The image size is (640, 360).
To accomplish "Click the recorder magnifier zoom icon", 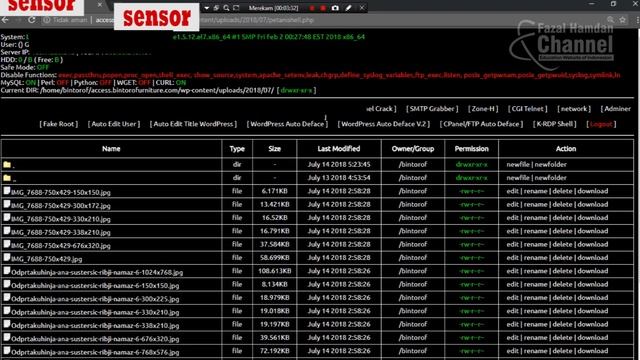I will 226,8.
